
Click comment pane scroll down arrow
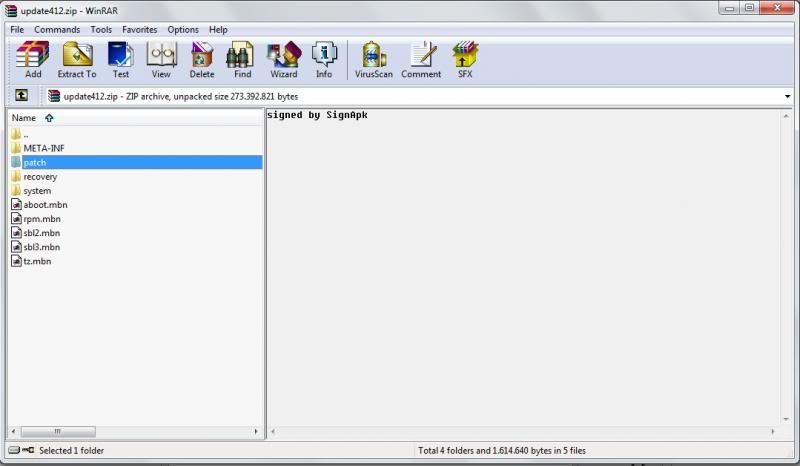click(x=786, y=419)
